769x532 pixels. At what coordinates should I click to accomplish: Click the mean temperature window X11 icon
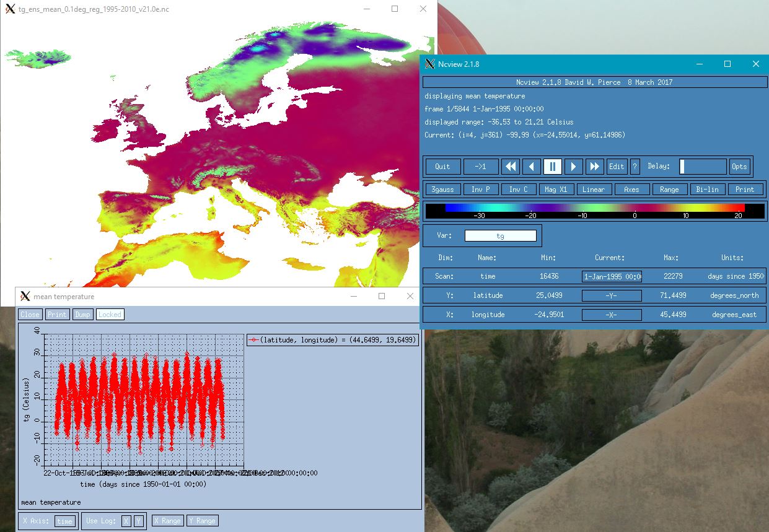[x=25, y=297]
